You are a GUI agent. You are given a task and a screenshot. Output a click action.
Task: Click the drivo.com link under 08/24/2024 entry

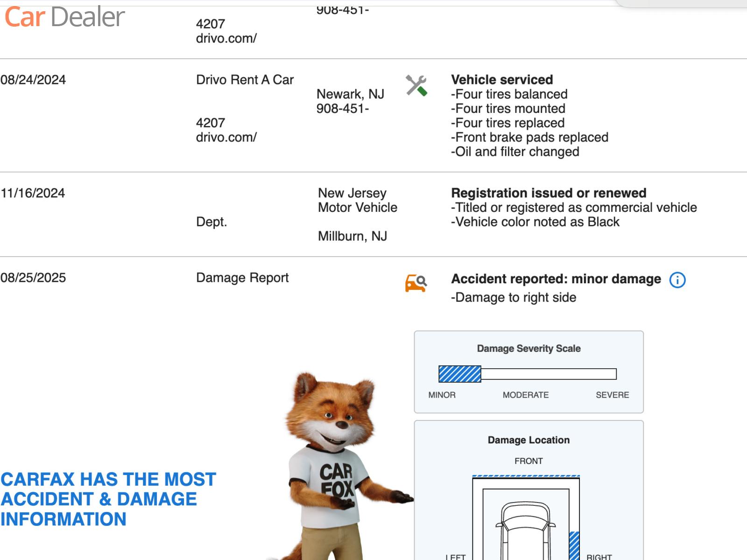pos(226,138)
